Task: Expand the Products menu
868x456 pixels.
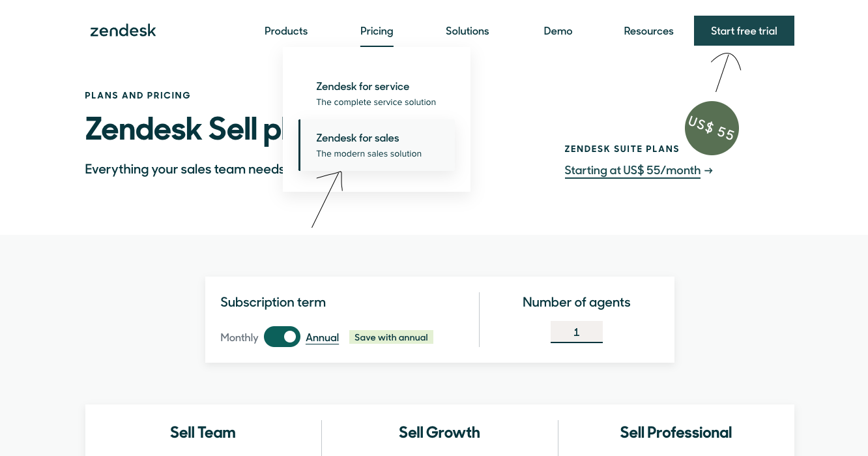Action: 286,31
